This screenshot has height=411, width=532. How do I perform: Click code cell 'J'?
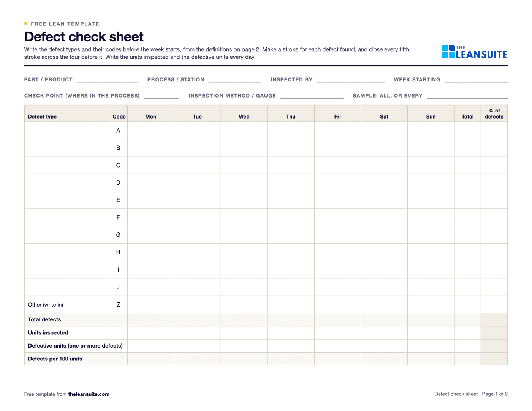[x=118, y=287]
